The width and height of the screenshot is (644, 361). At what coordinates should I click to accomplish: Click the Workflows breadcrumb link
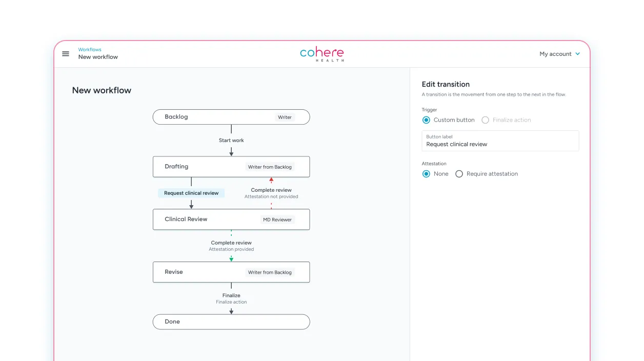click(90, 49)
